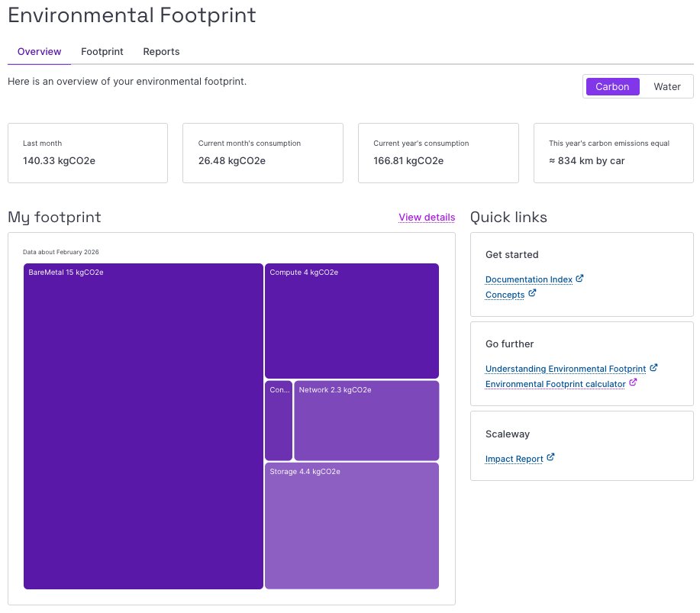700x613 pixels.
Task: Click external icon beside Environmental Footprint calculator
Action: 632,382
